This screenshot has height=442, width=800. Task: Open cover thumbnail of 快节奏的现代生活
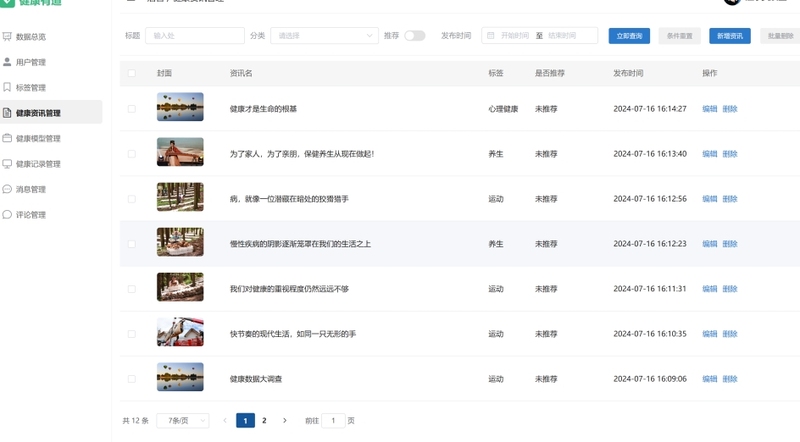click(180, 332)
